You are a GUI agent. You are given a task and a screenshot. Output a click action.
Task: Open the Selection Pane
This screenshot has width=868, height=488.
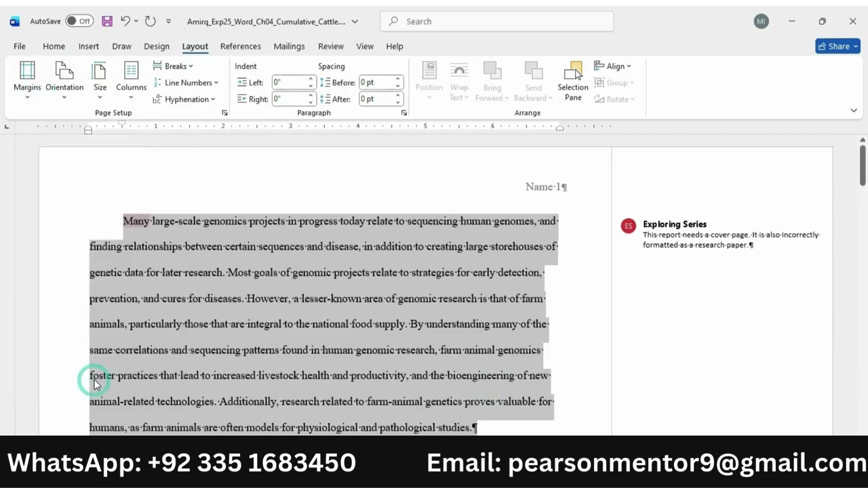tap(573, 81)
